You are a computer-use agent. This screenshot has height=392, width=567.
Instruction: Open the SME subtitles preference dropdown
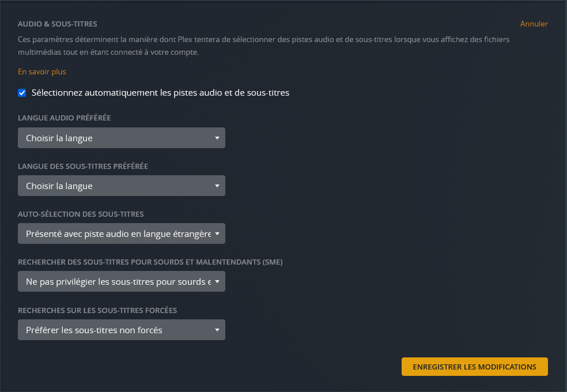coord(122,281)
